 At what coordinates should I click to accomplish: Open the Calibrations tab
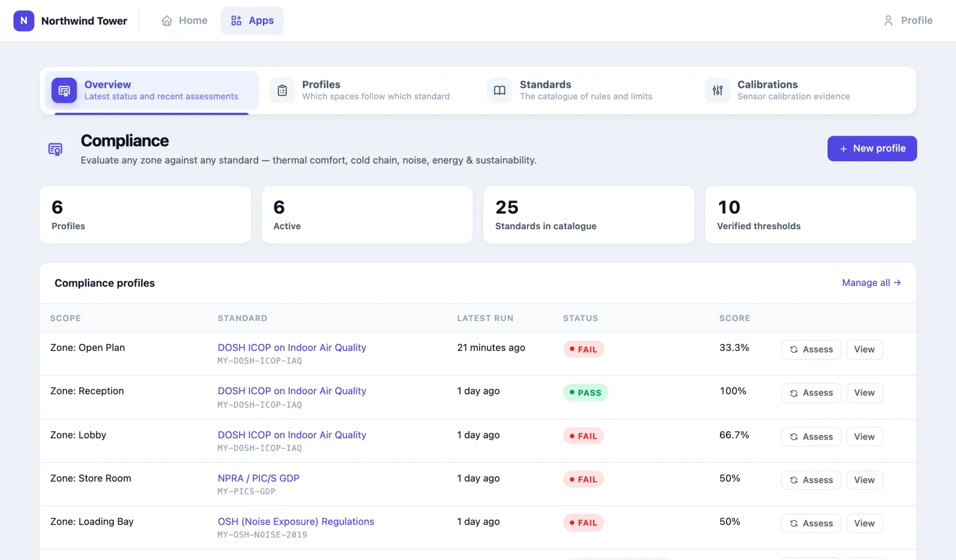[x=805, y=91]
